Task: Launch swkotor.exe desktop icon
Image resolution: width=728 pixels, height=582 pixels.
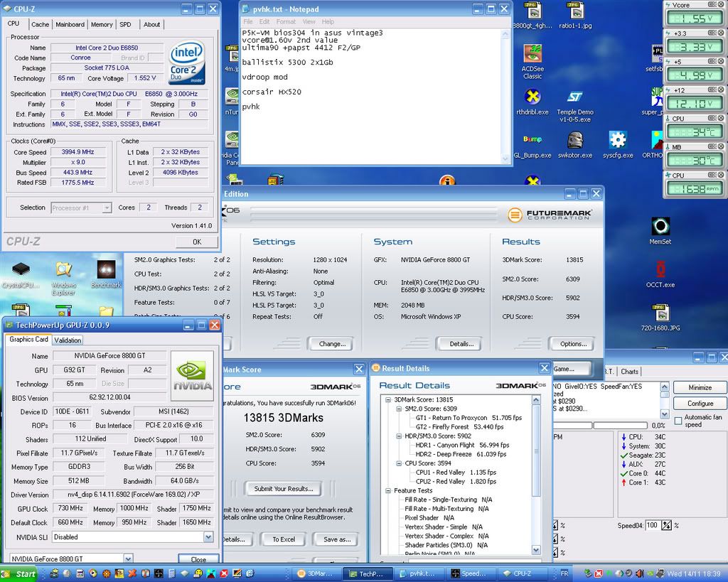Action: pos(574,140)
